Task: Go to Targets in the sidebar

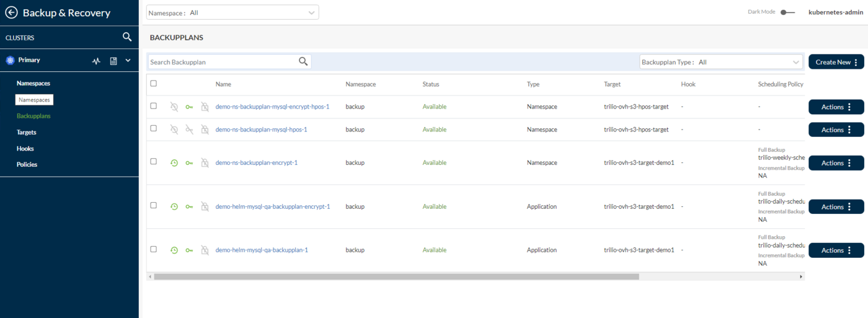Action: click(x=27, y=132)
